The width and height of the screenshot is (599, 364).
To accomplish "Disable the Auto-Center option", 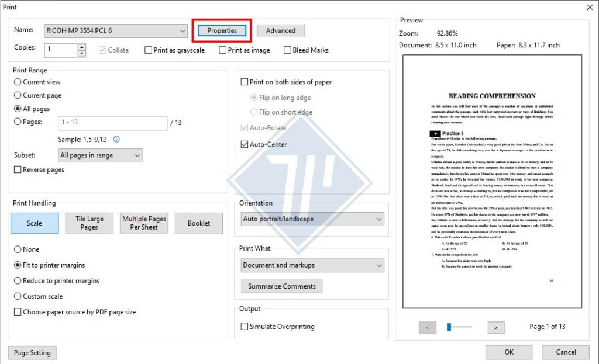I will (244, 144).
